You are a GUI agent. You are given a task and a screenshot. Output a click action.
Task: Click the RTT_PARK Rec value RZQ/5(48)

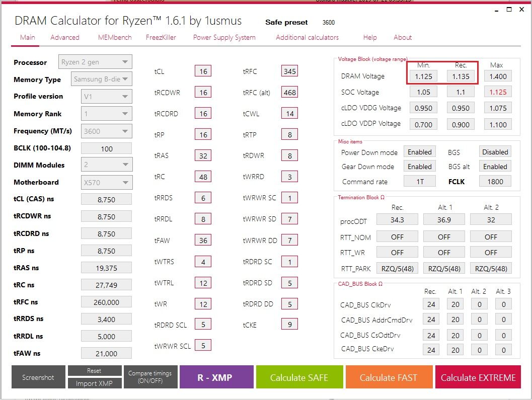[397, 269]
